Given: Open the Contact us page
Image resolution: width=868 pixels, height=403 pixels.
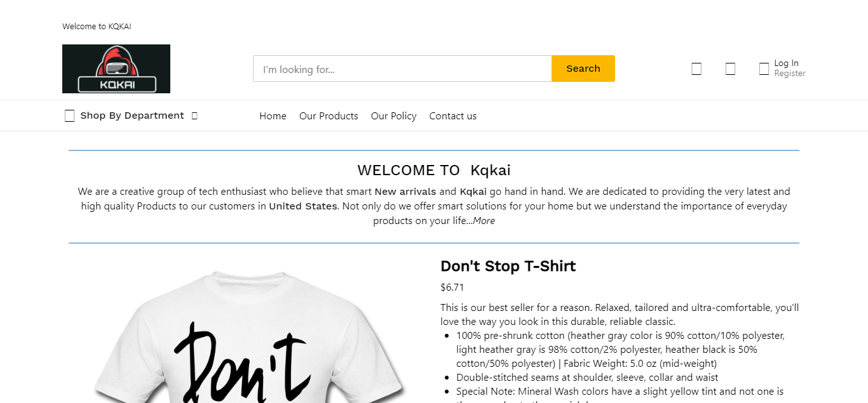Looking at the screenshot, I should [452, 116].
